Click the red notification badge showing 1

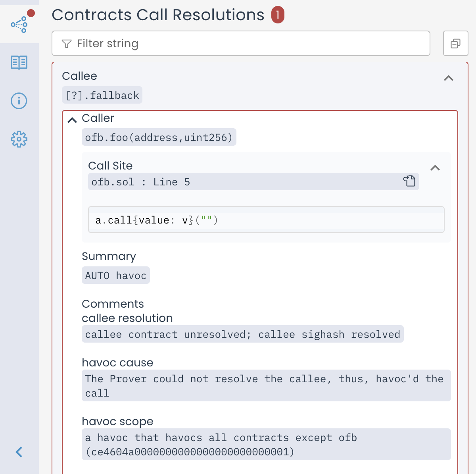click(278, 15)
